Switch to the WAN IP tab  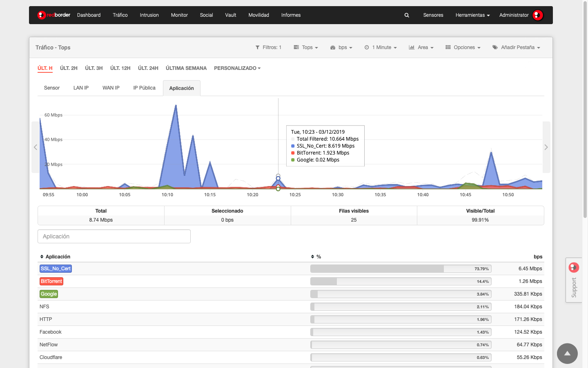tap(111, 88)
